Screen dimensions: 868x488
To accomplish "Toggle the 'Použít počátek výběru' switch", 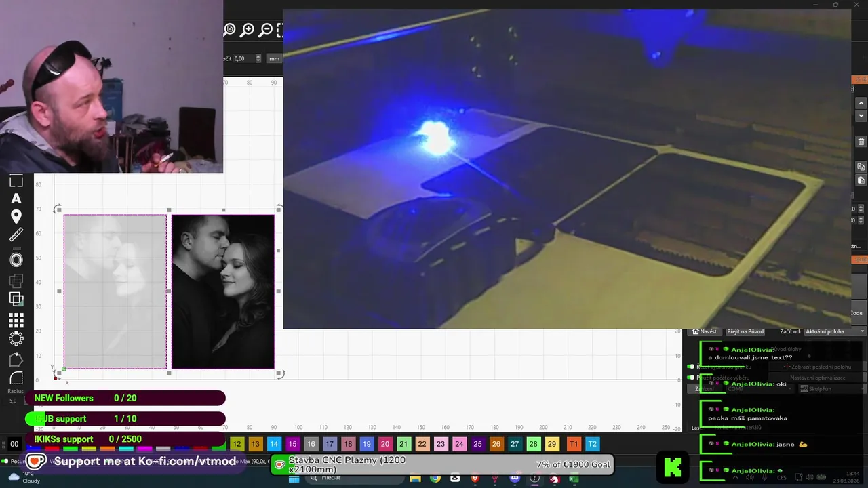I will click(x=690, y=378).
